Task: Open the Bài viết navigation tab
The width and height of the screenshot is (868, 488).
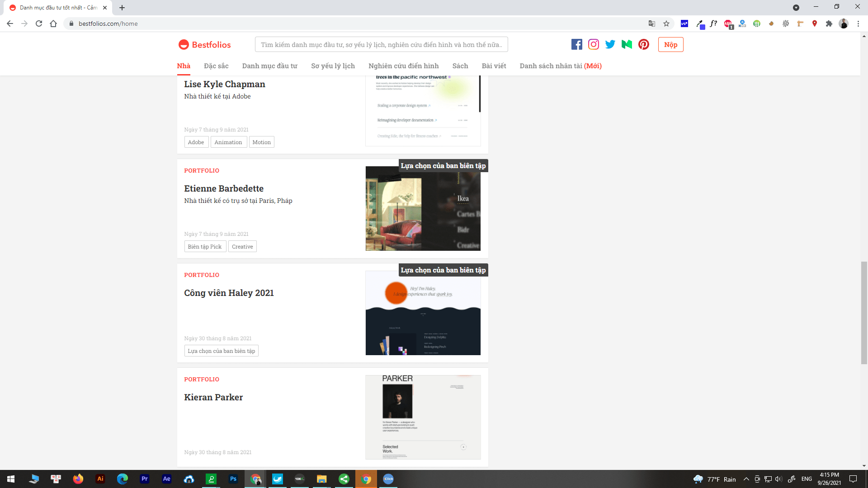Action: (494, 66)
